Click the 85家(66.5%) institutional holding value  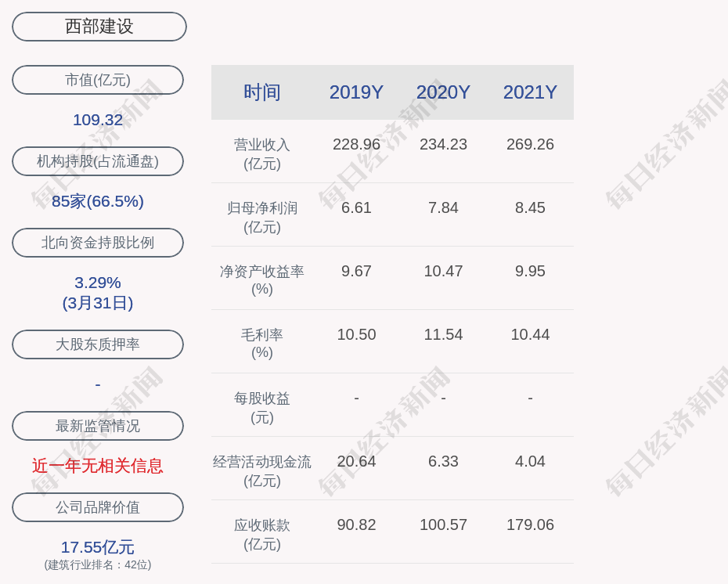tap(98, 201)
